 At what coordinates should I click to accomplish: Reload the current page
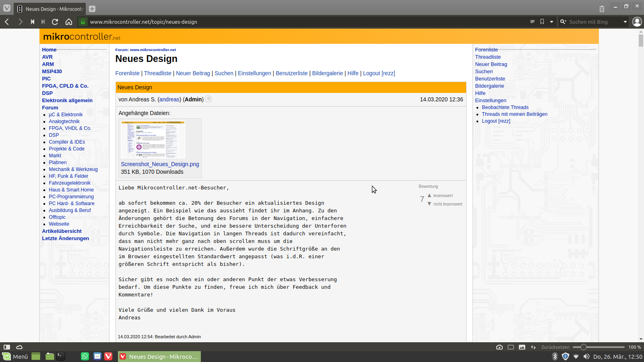tap(55, 22)
